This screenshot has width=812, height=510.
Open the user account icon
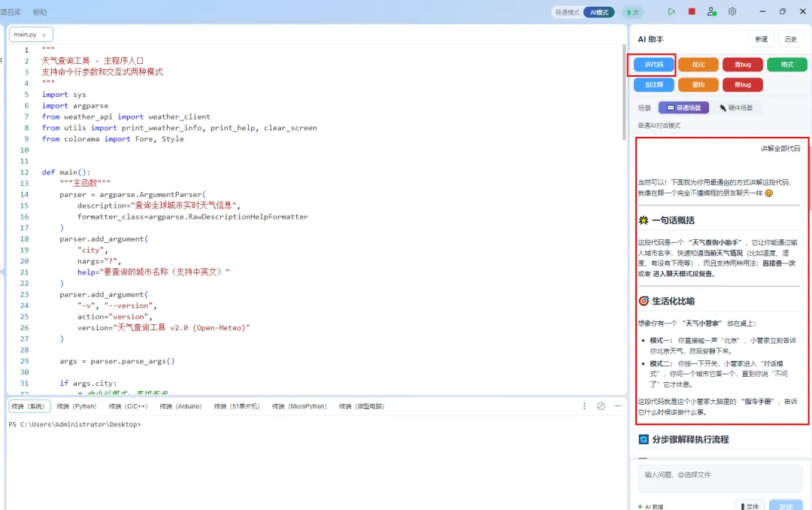point(712,11)
